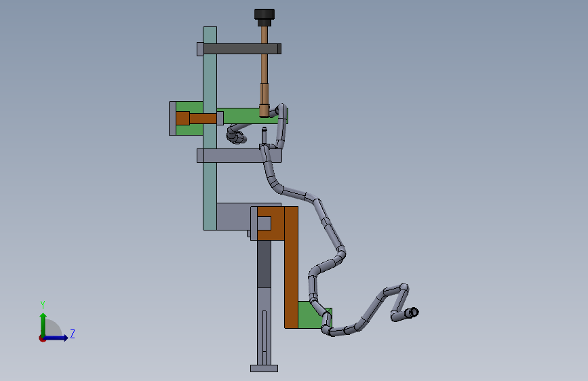The height and width of the screenshot is (381, 588).
Task: Select the brown threaded rod below the knob
Action: point(264,71)
